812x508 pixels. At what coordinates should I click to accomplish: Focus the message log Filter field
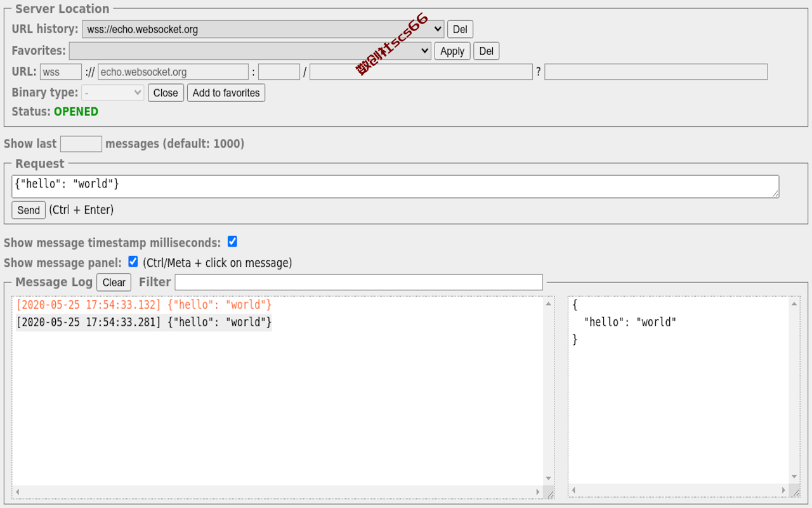[359, 282]
